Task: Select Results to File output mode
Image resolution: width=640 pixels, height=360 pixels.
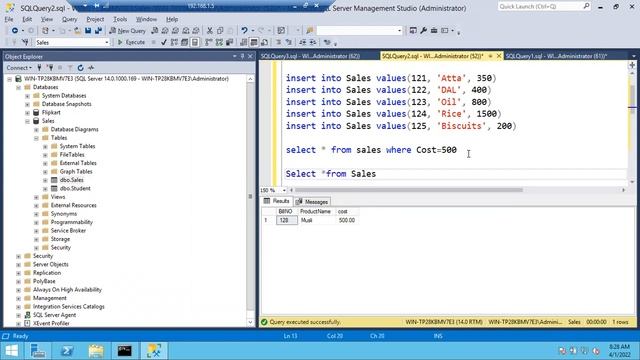Action: 264,42
